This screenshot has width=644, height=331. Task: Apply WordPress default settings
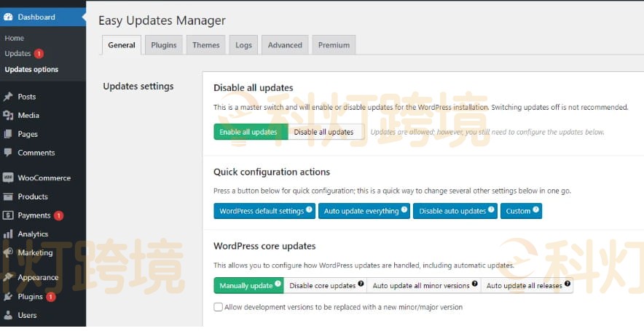click(264, 211)
